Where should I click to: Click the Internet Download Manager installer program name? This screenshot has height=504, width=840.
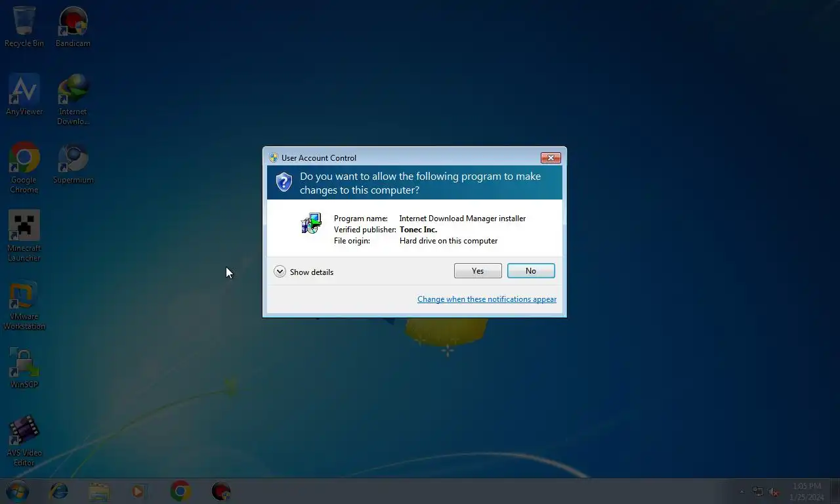coord(463,219)
